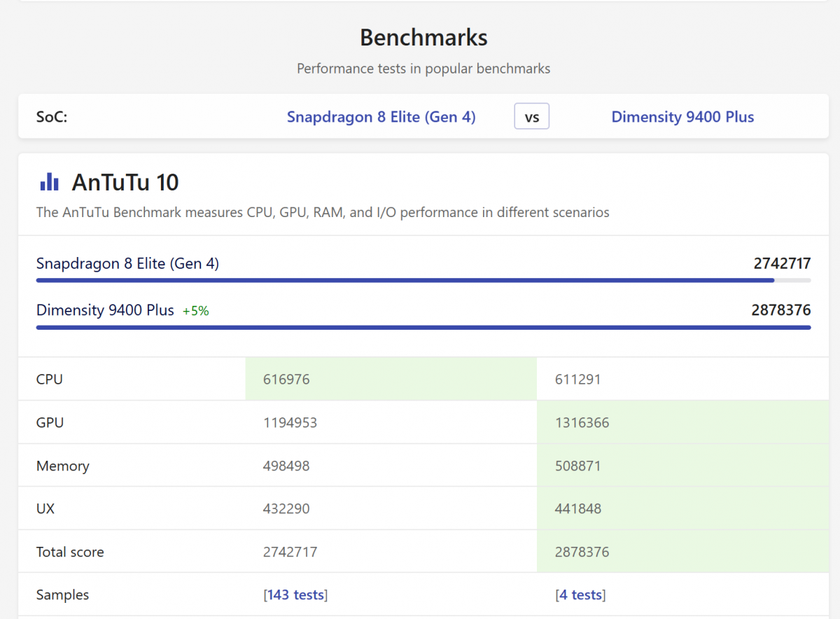Click the vs badge between the two SoCs
Image resolution: width=840 pixels, height=619 pixels.
531,116
